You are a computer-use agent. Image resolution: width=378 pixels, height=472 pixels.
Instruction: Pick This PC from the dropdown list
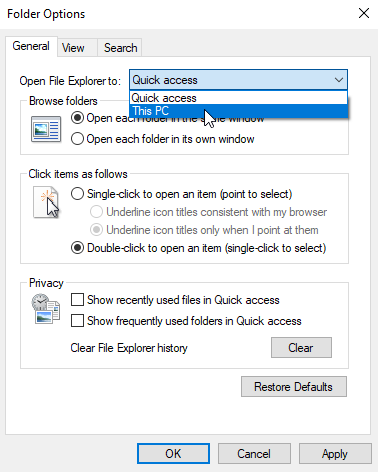[238, 111]
